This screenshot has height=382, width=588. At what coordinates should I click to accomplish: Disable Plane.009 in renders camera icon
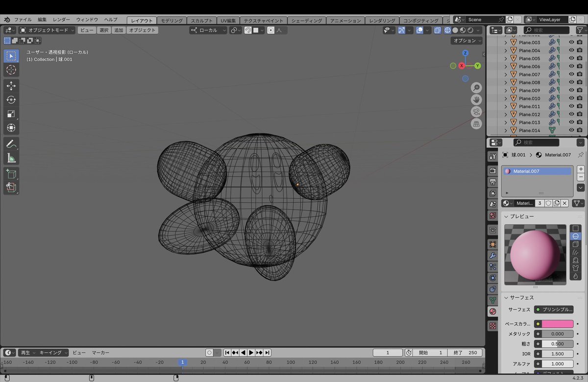[x=580, y=90]
